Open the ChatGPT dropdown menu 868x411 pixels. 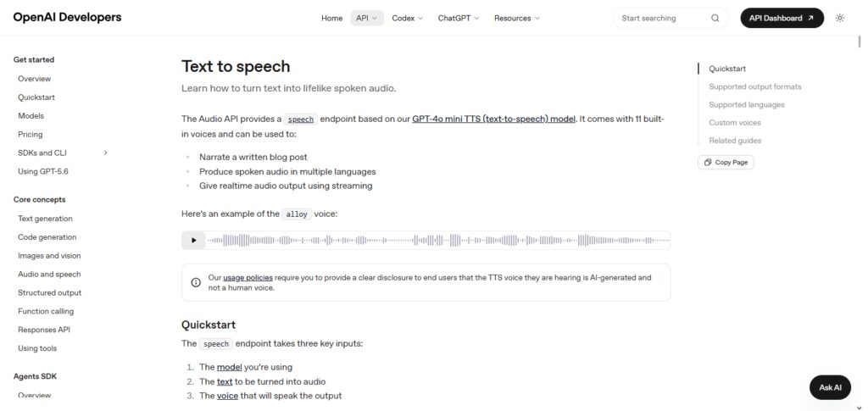(459, 19)
